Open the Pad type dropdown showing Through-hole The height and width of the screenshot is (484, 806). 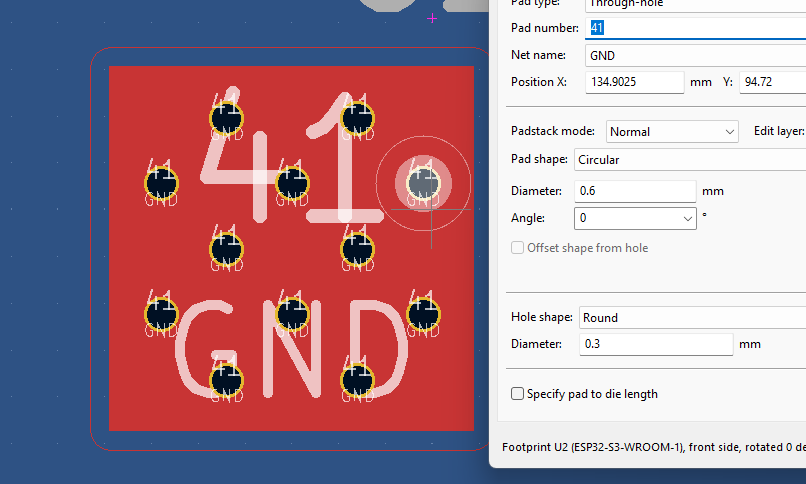(690, 3)
